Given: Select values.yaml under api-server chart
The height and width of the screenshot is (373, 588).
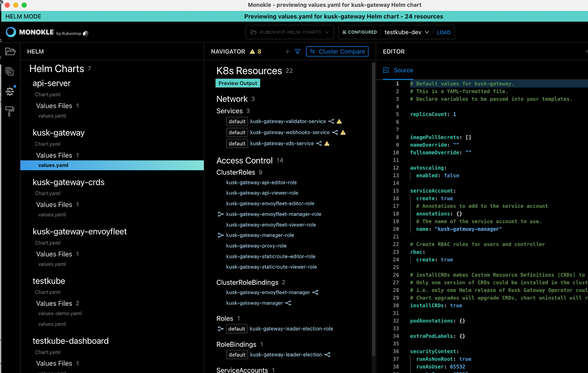Looking at the screenshot, I should pyautogui.click(x=52, y=116).
